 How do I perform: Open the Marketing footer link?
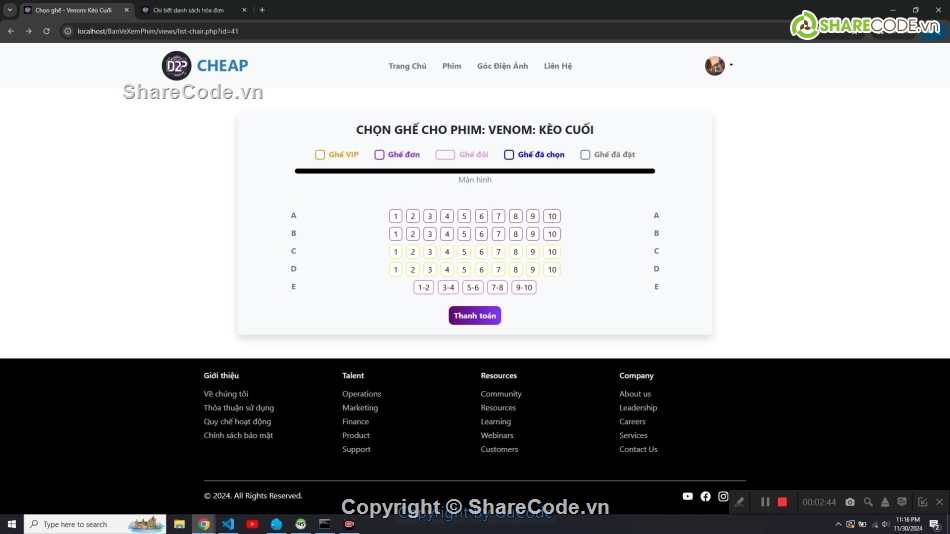(360, 407)
